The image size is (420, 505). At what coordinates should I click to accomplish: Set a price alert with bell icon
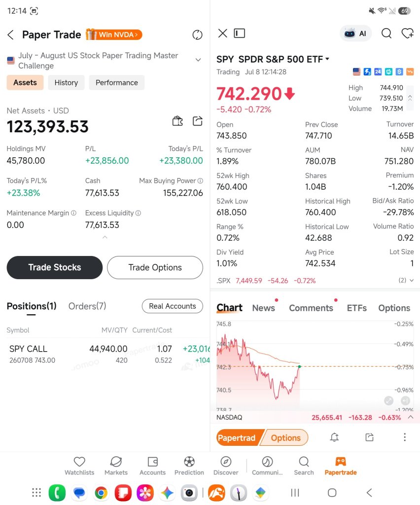click(334, 437)
